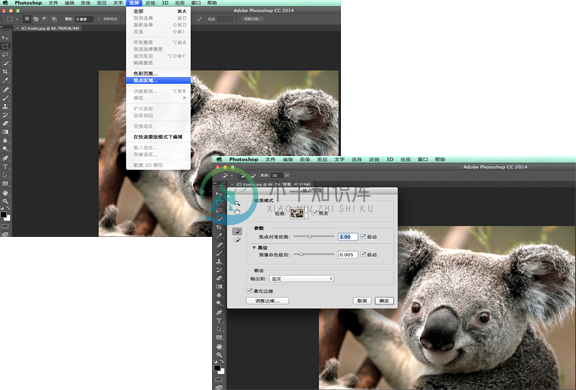Select Lasso tool in first Photoshop window

pyautogui.click(x=5, y=55)
